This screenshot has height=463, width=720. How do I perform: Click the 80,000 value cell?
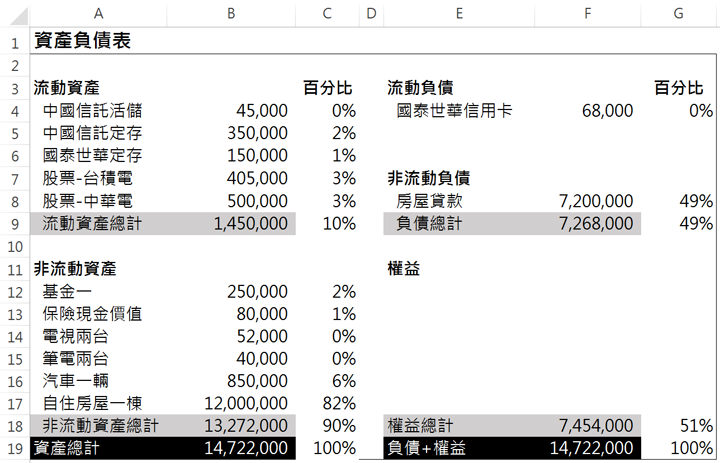231,314
